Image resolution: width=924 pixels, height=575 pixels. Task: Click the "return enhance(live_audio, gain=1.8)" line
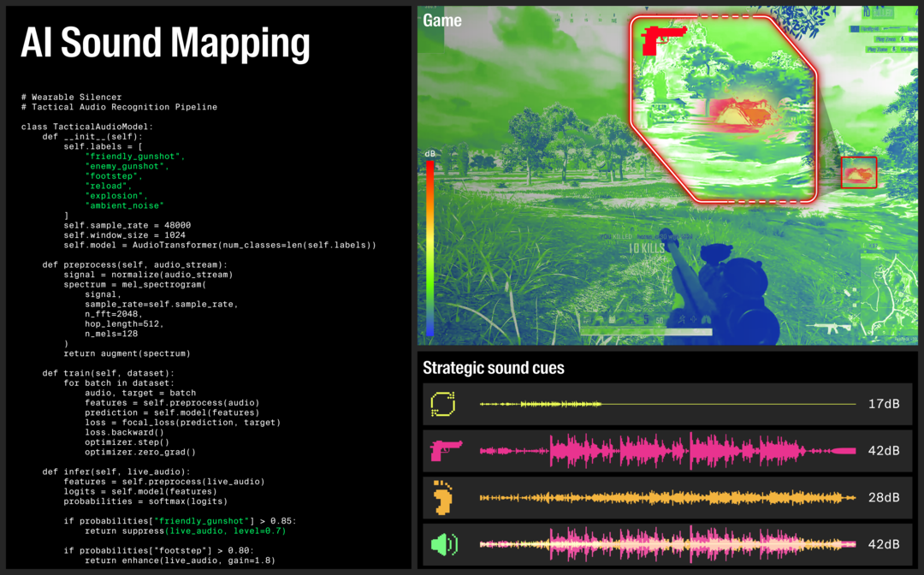[x=181, y=560]
